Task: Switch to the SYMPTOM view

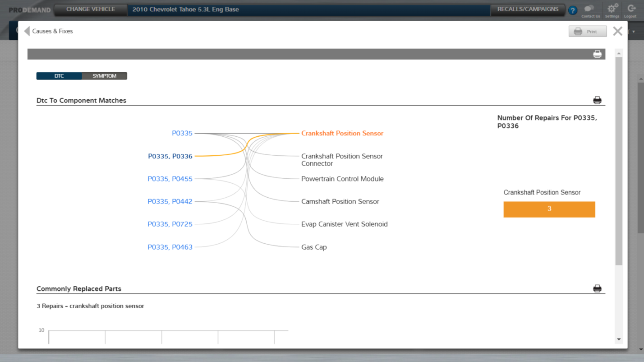Action: click(x=105, y=76)
